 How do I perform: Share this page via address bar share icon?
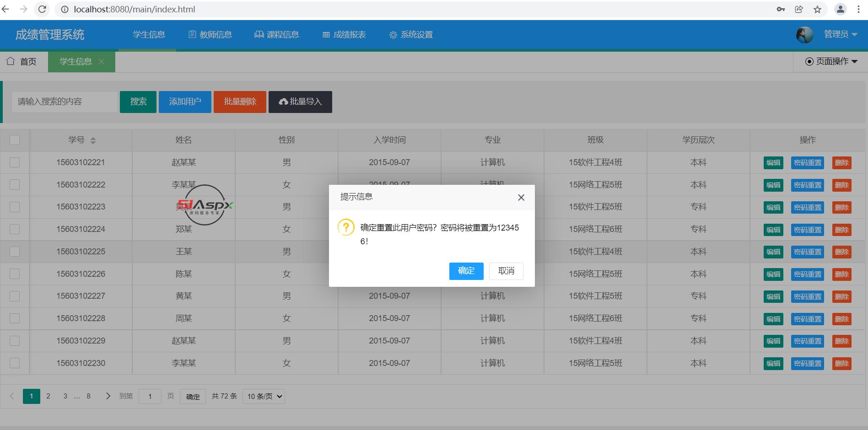tap(799, 9)
